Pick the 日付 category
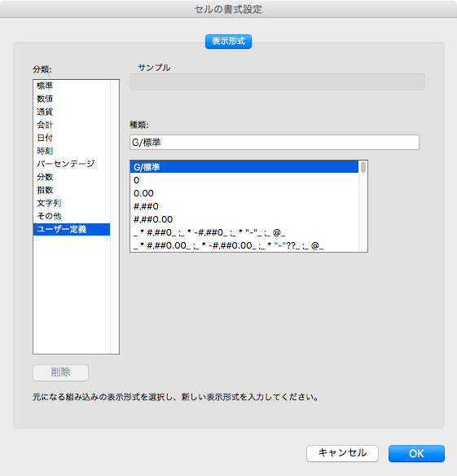The image size is (457, 476). point(72,138)
